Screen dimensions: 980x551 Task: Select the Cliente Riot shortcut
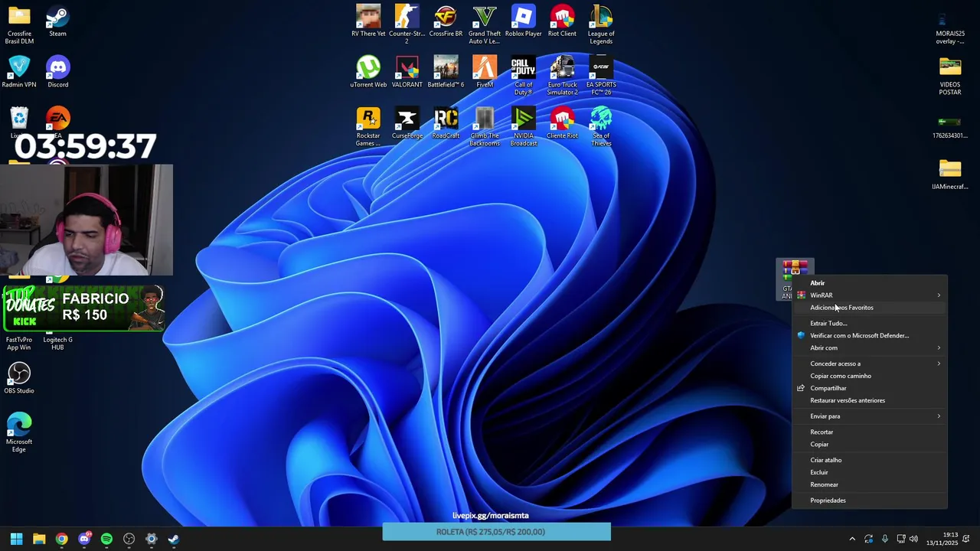(x=562, y=124)
